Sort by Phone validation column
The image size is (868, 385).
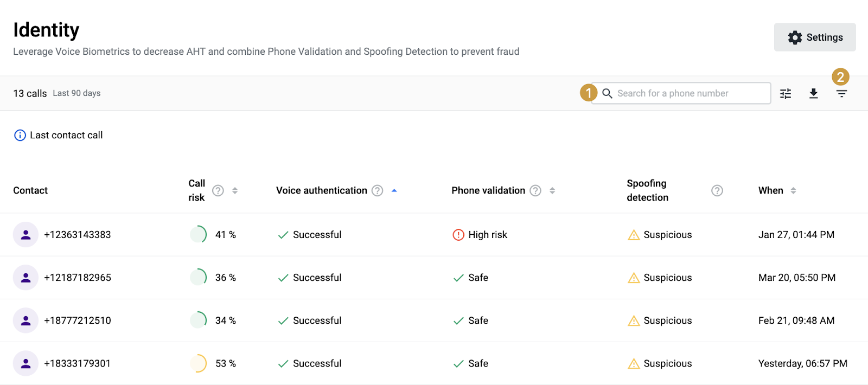552,190
